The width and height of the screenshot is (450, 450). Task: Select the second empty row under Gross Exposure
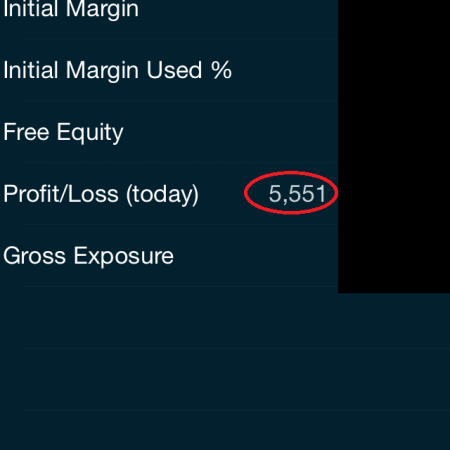point(225,380)
